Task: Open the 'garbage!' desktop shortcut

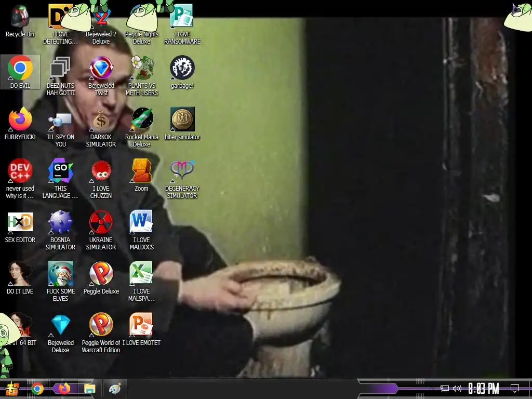Action: pyautogui.click(x=182, y=72)
